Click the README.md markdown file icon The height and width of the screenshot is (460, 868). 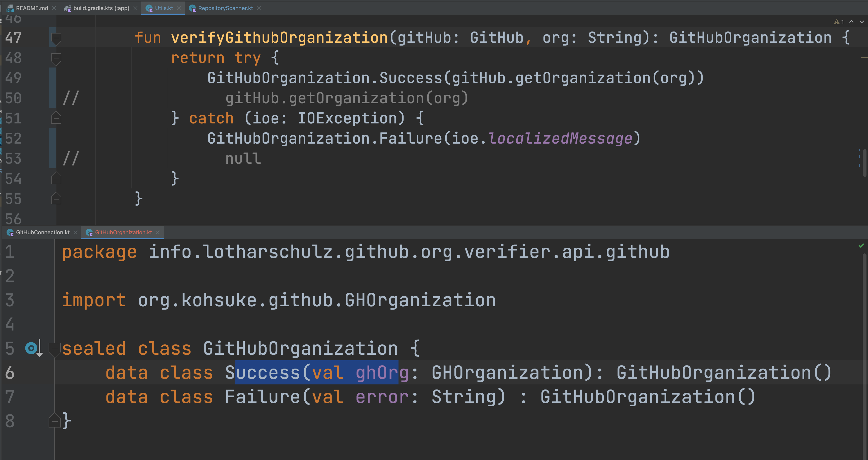click(x=10, y=8)
